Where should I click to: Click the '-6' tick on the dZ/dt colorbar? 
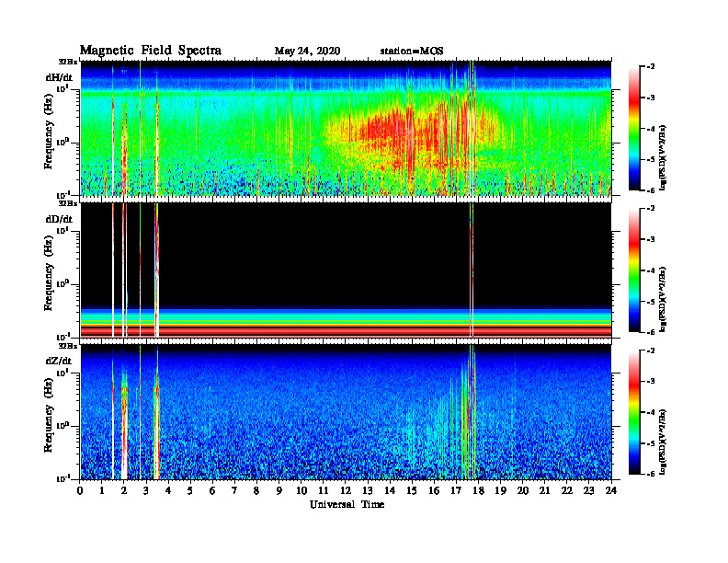(650, 474)
